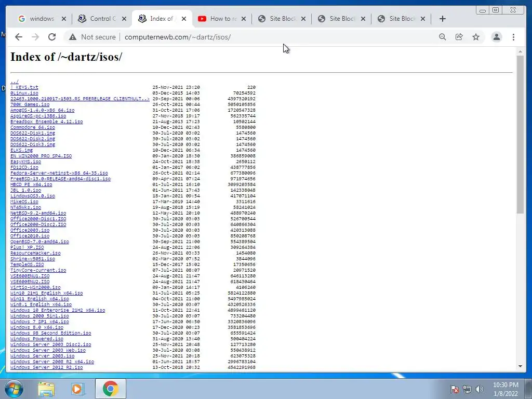Click the taskbar clock showing 10:30 PM
This screenshot has height=399, width=532.
click(506, 389)
